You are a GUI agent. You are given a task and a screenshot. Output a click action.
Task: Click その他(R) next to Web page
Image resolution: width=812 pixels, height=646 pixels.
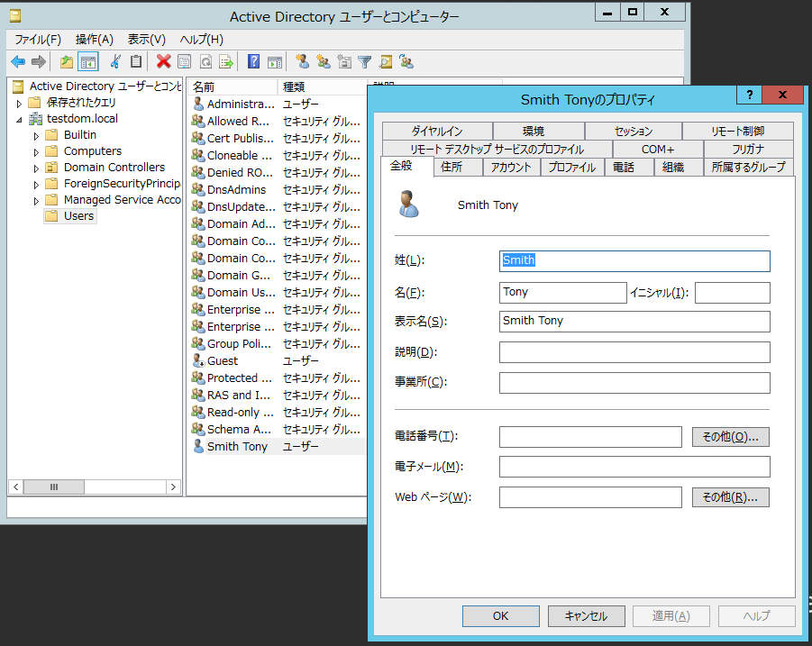[x=731, y=497]
